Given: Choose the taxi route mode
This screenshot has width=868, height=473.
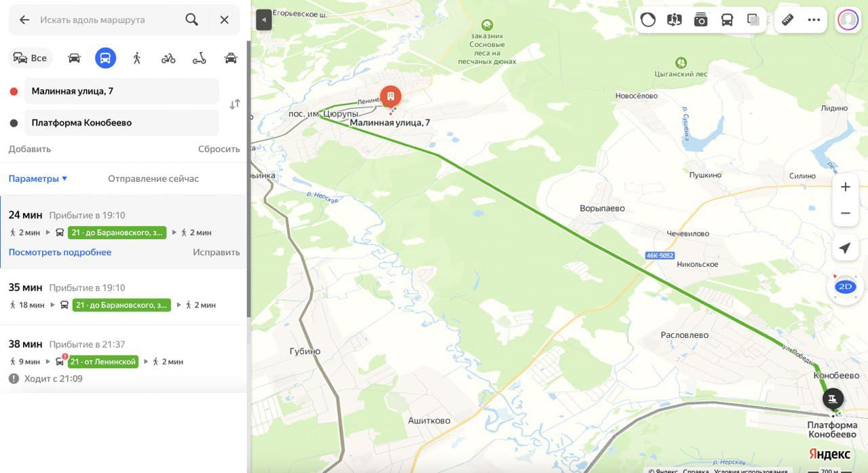Looking at the screenshot, I should [231, 58].
